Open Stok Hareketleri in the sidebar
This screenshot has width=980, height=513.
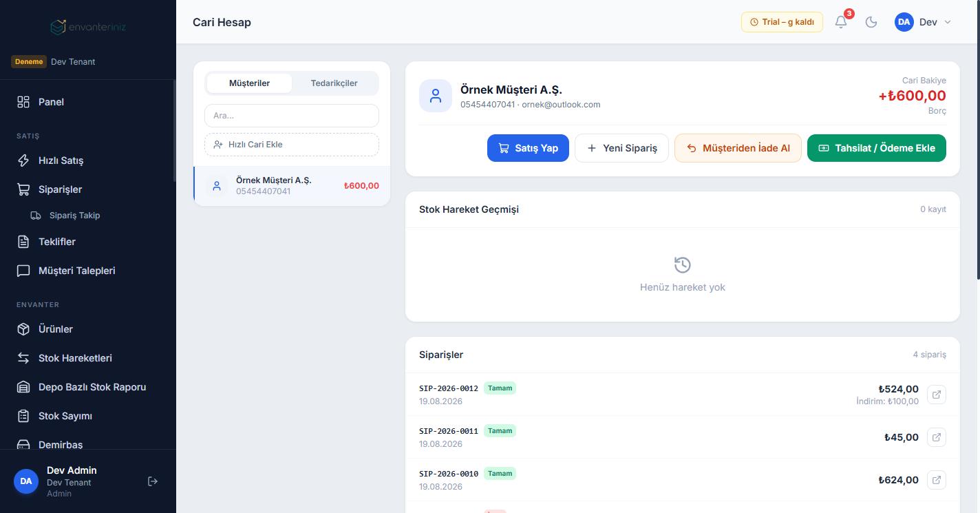click(x=88, y=358)
